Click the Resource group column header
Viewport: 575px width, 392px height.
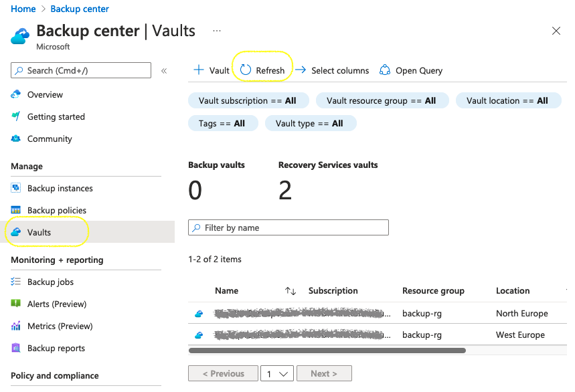pyautogui.click(x=433, y=290)
